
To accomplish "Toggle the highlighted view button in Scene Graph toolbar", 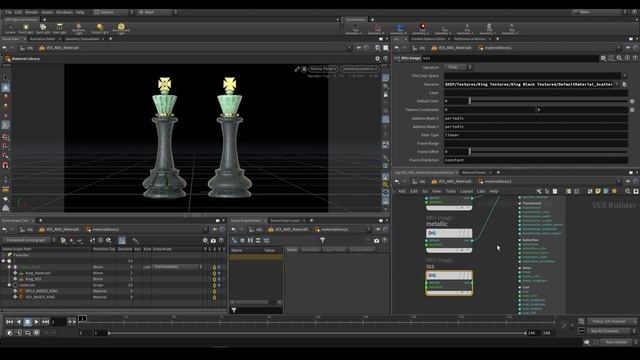I will point(122,240).
